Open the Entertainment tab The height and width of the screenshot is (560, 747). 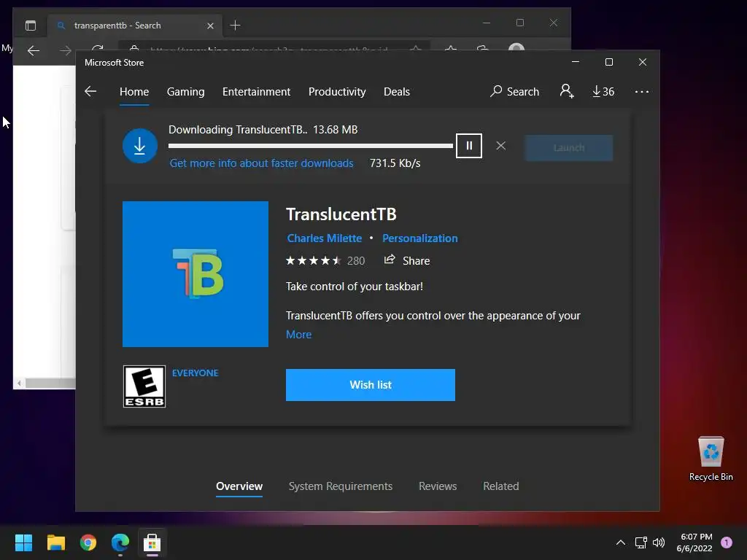[256, 91]
